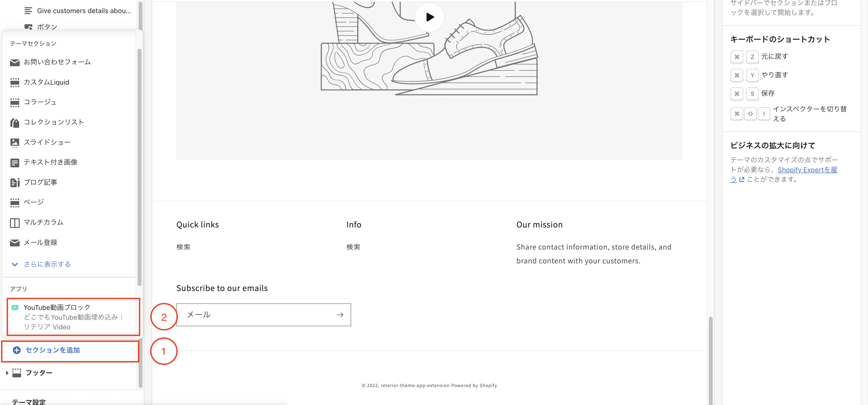Click the お問い合わせフォーム envelope icon
The width and height of the screenshot is (868, 405).
[15, 62]
